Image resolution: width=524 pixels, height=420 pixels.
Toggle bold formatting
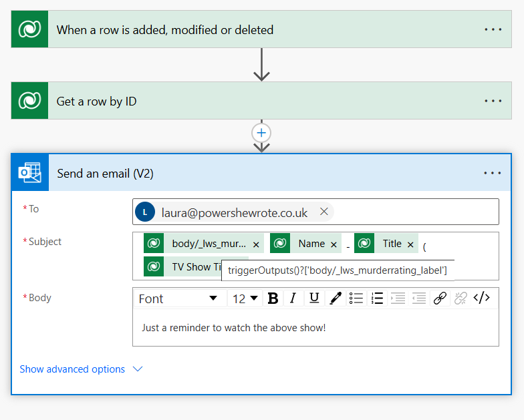point(273,298)
